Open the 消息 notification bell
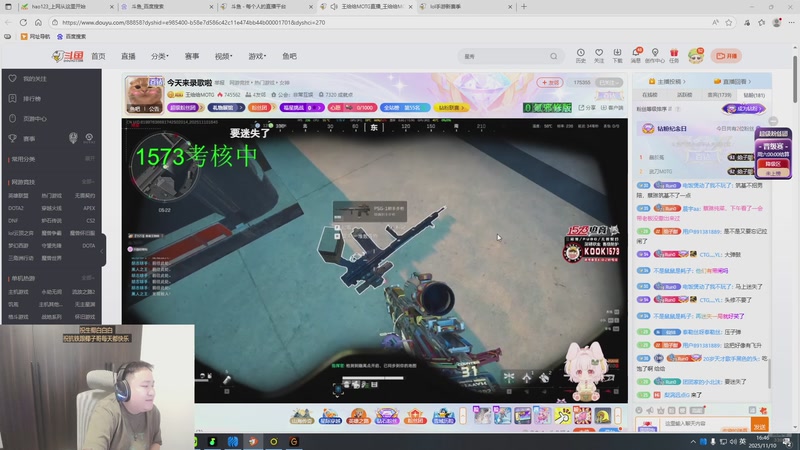800x450 pixels. click(x=636, y=56)
